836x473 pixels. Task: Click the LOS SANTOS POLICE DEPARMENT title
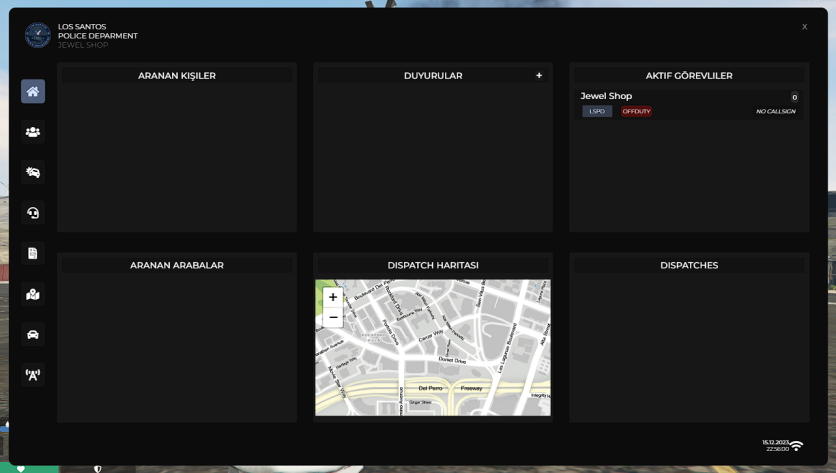(98, 31)
